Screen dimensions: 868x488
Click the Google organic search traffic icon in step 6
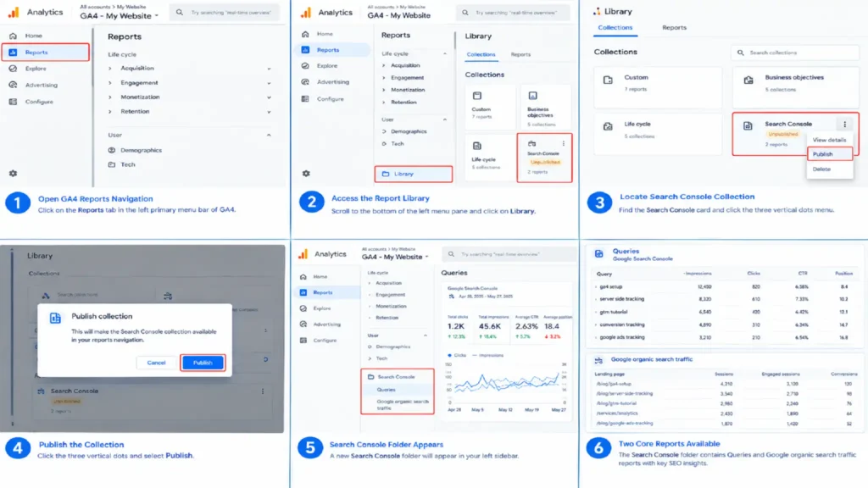[599, 360]
